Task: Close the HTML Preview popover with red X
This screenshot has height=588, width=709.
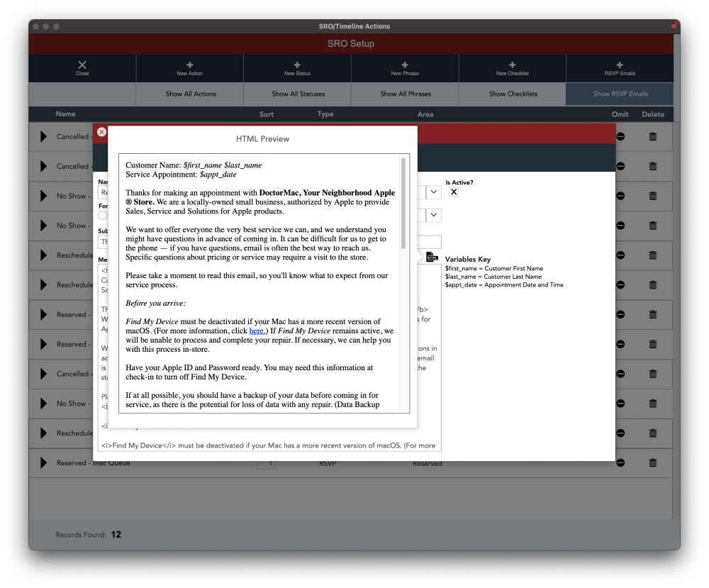Action: click(101, 132)
